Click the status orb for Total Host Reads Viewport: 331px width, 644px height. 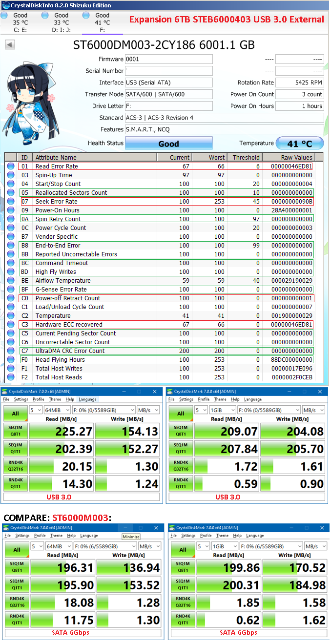pyautogui.click(x=11, y=377)
